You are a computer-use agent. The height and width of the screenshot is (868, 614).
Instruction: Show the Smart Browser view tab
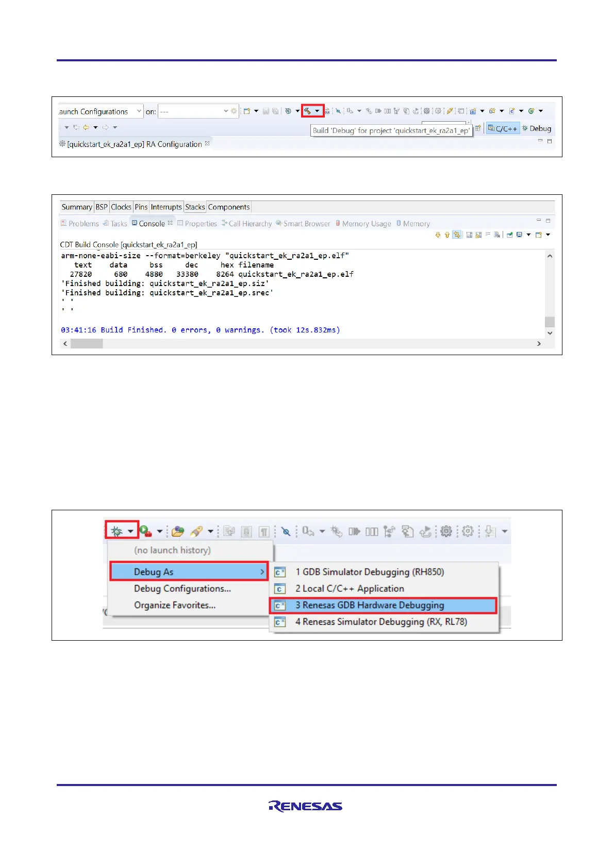coord(303,223)
